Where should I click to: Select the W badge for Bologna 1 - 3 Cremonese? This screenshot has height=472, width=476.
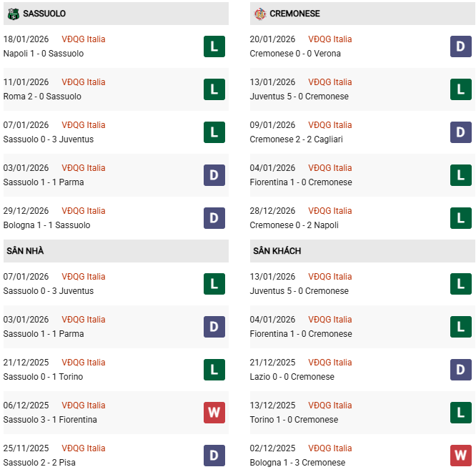[460, 456]
